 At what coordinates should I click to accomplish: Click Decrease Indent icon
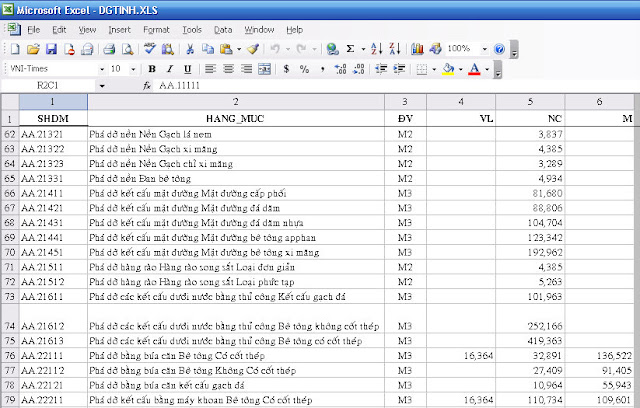pos(381,69)
